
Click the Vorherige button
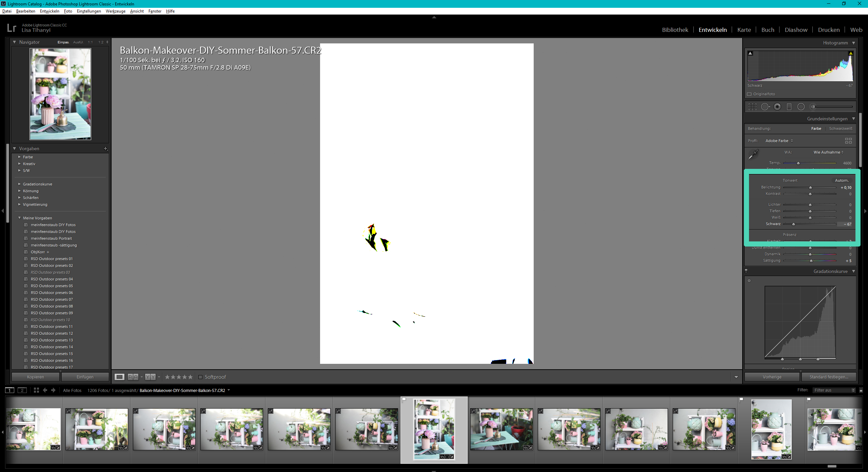coord(772,377)
